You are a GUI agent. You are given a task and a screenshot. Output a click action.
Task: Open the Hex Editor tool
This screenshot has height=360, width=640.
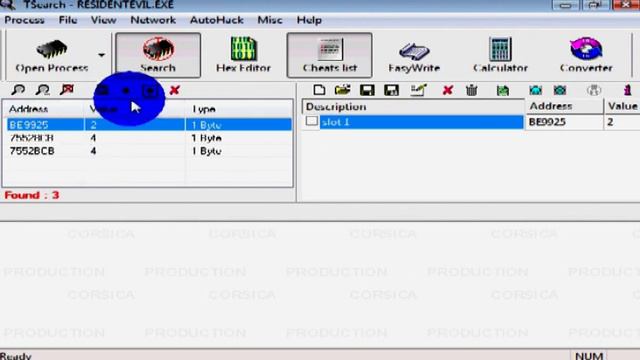coord(243,55)
